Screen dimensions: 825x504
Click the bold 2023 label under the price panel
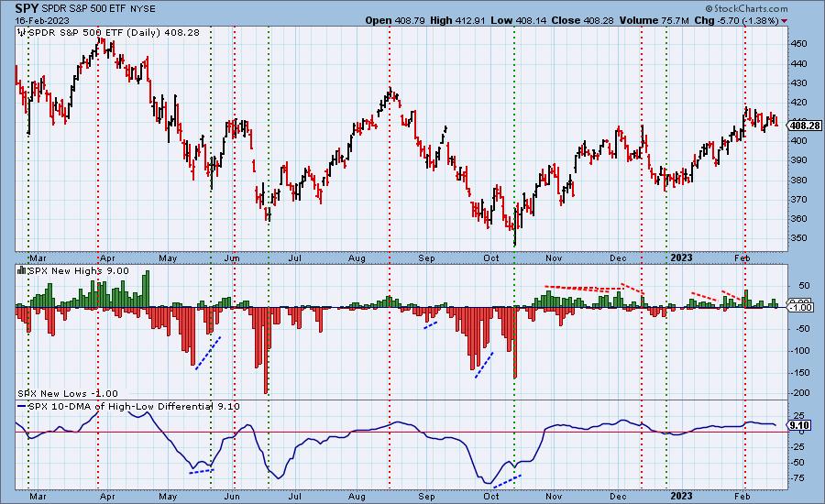(x=681, y=257)
